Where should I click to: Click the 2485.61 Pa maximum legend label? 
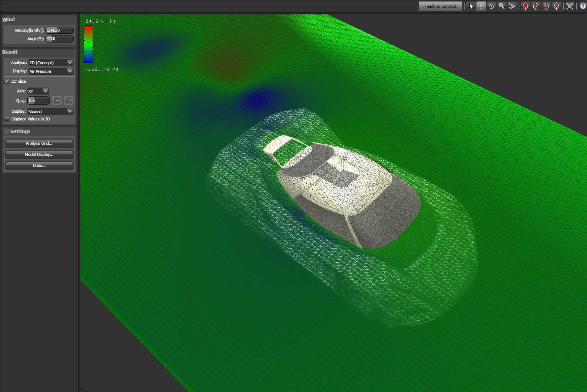pos(101,21)
